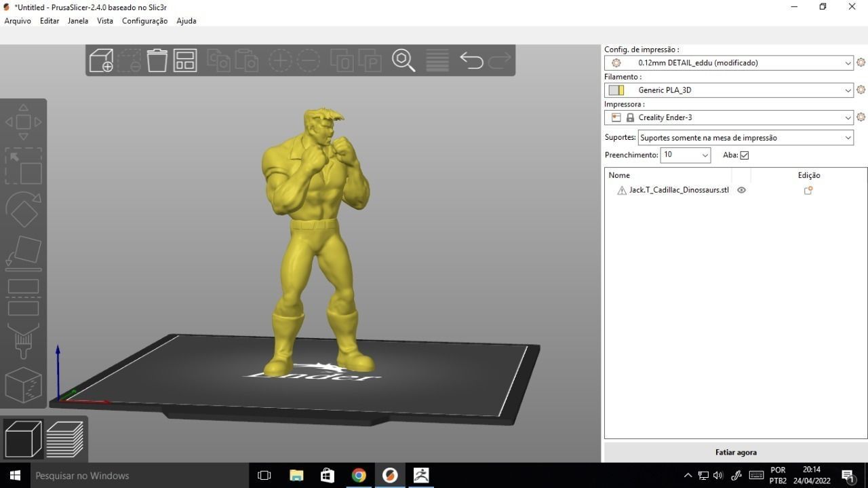
Task: Click the Add instance plus icon
Action: pyautogui.click(x=280, y=60)
